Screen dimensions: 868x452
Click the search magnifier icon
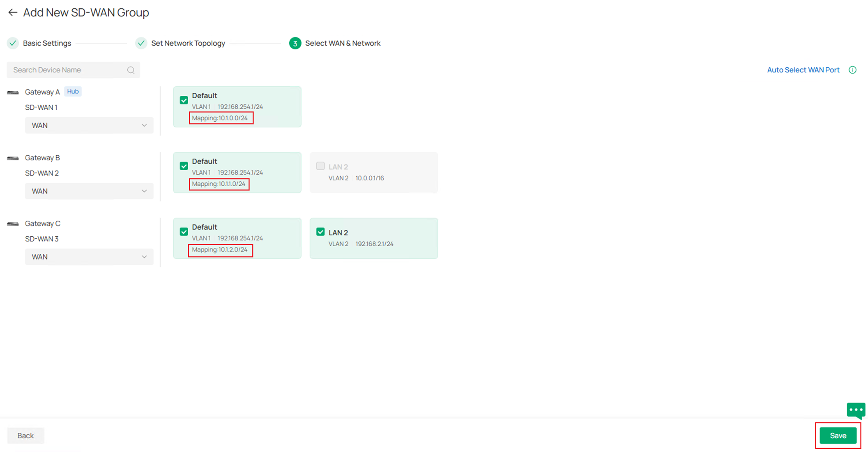click(131, 70)
